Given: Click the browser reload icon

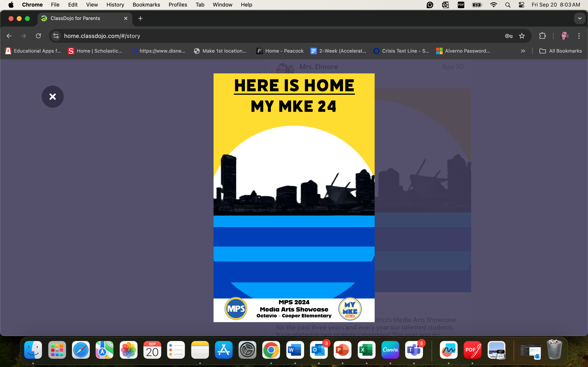Looking at the screenshot, I should click(x=38, y=36).
